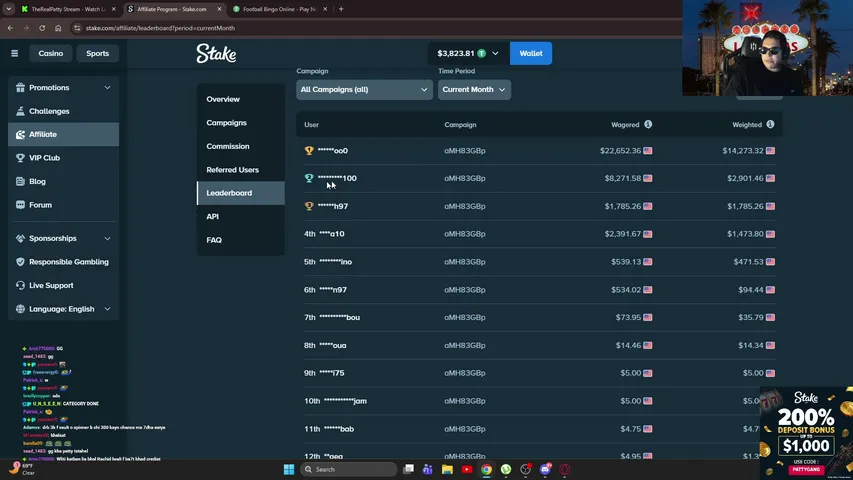The height and width of the screenshot is (480, 853).
Task: Expand the Promotions section
Action: click(x=107, y=88)
